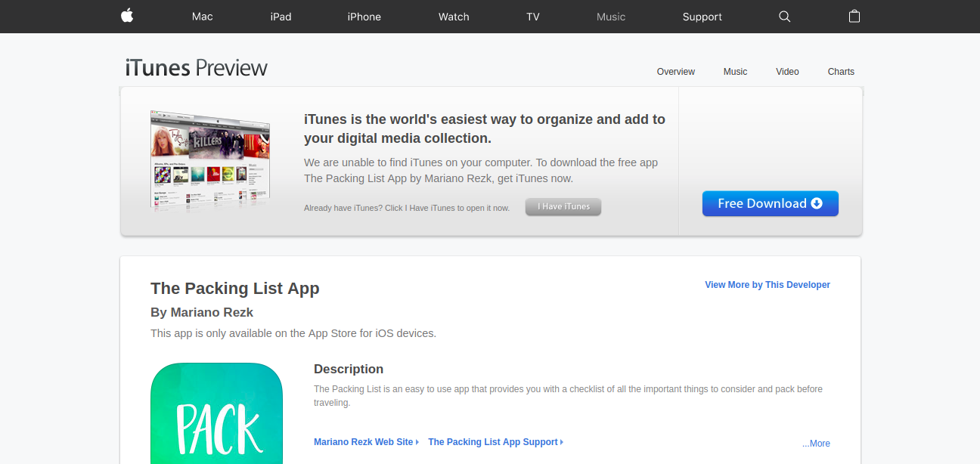This screenshot has width=980, height=464.
Task: Click the Already have iTunes text
Action: [x=407, y=208]
